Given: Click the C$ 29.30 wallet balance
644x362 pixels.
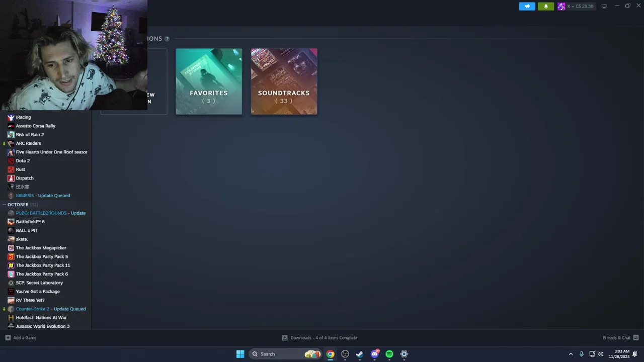Looking at the screenshot, I should [585, 7].
